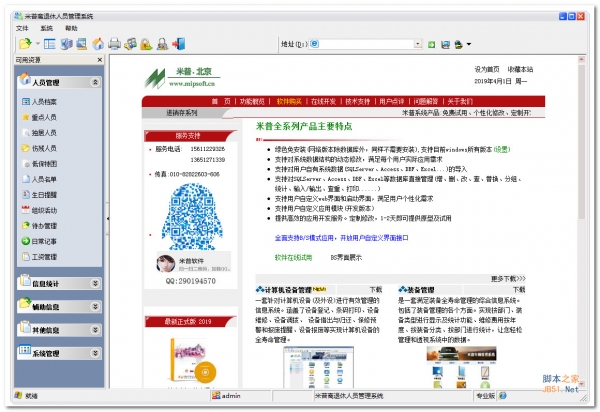The height and width of the screenshot is (412, 600).
Task: Click 下载 beside 装备管理
Action: pos(519,290)
